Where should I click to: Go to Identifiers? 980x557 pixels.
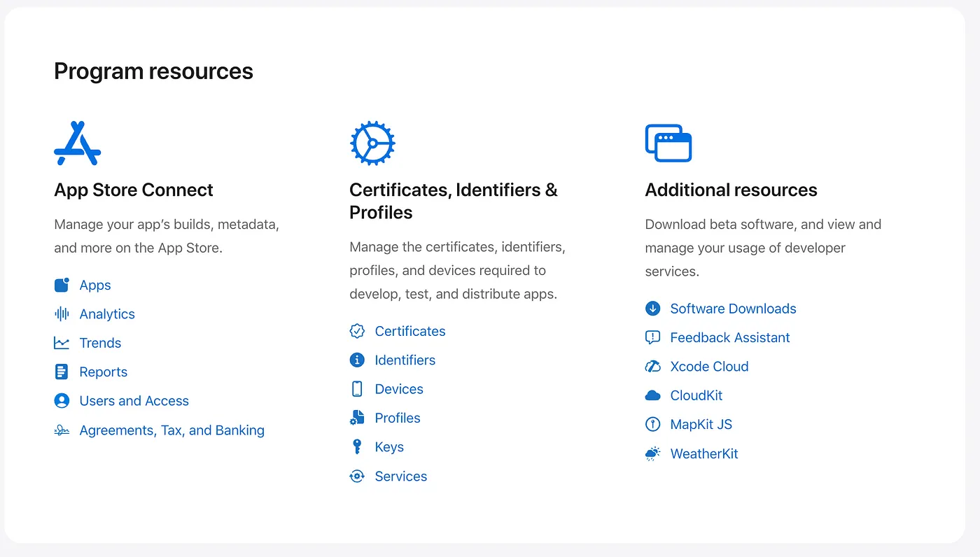405,360
